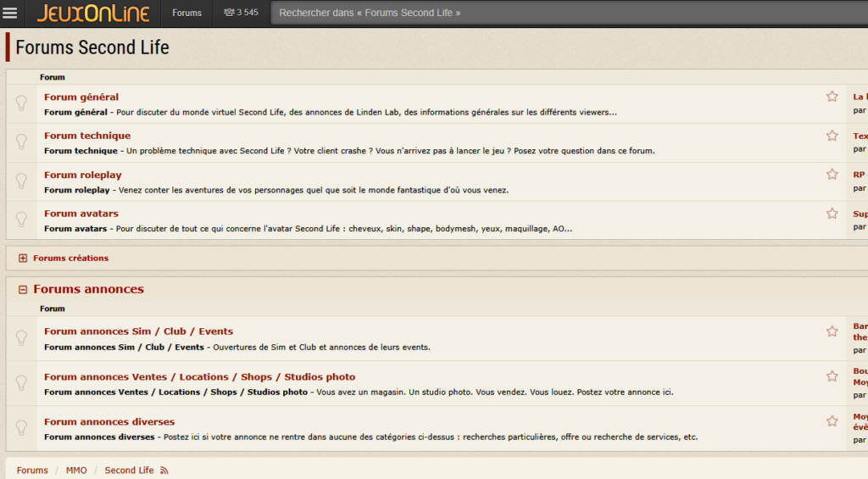Open the Forum roleplay link
868x479 pixels.
click(83, 175)
